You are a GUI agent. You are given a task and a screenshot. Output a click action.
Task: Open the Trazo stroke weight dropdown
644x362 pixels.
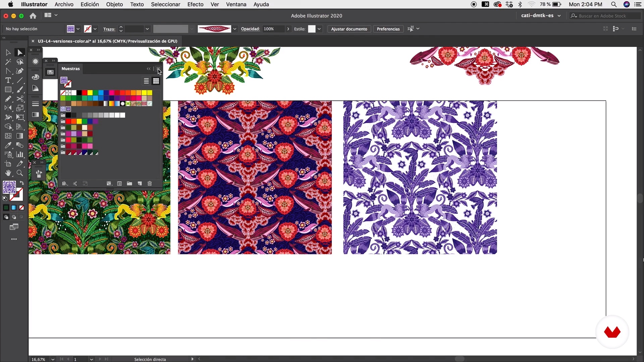coord(147,29)
